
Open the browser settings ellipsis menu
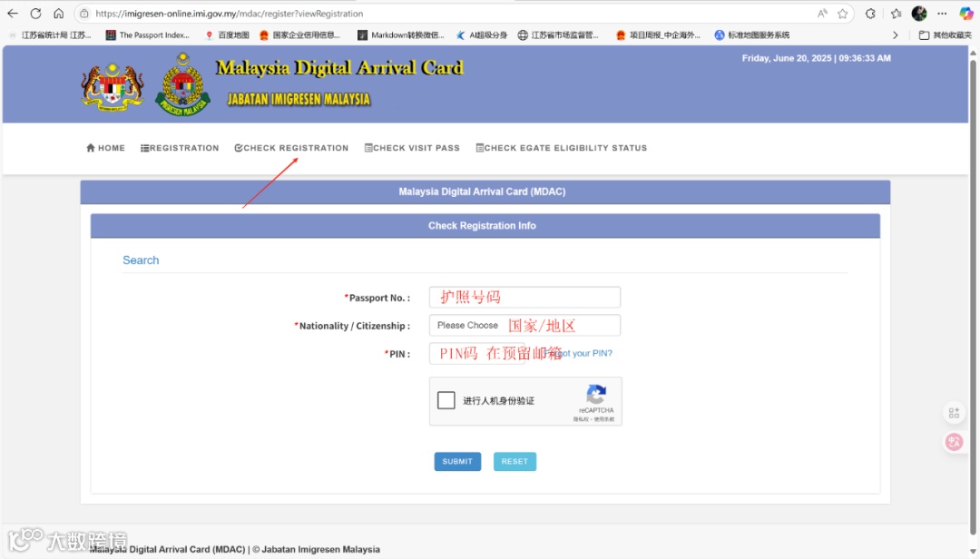tap(942, 13)
